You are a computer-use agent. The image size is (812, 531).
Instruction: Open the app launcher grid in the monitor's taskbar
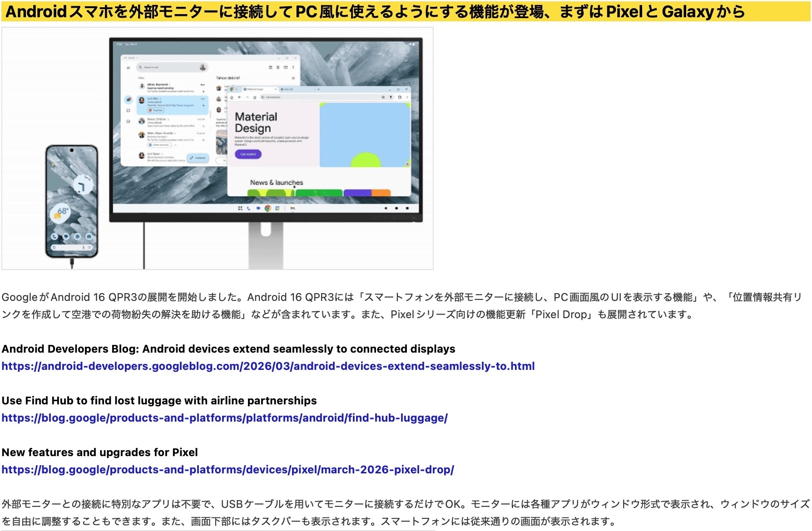point(240,208)
